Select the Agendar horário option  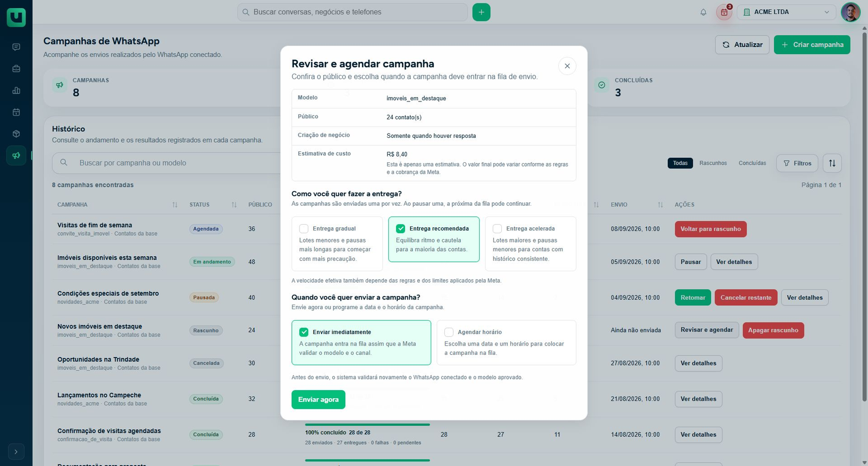[506, 342]
